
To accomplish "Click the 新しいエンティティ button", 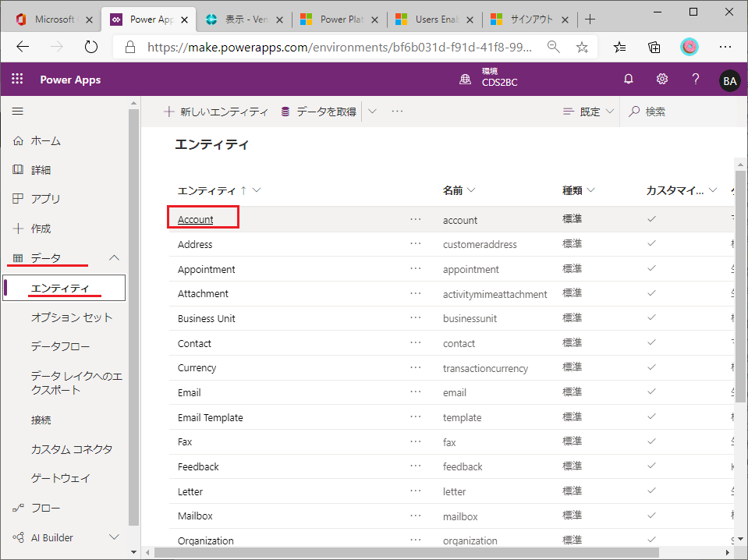I will pyautogui.click(x=216, y=112).
